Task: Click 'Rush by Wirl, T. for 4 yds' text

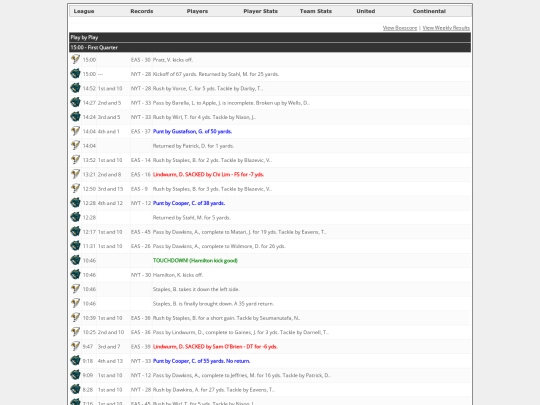Action: pyautogui.click(x=181, y=117)
